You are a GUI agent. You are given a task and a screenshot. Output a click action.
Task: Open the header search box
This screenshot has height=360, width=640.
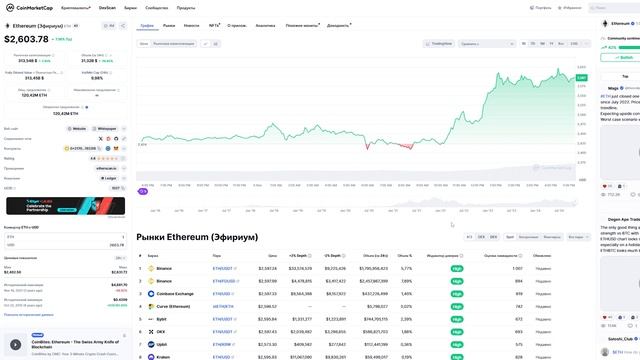click(614, 8)
